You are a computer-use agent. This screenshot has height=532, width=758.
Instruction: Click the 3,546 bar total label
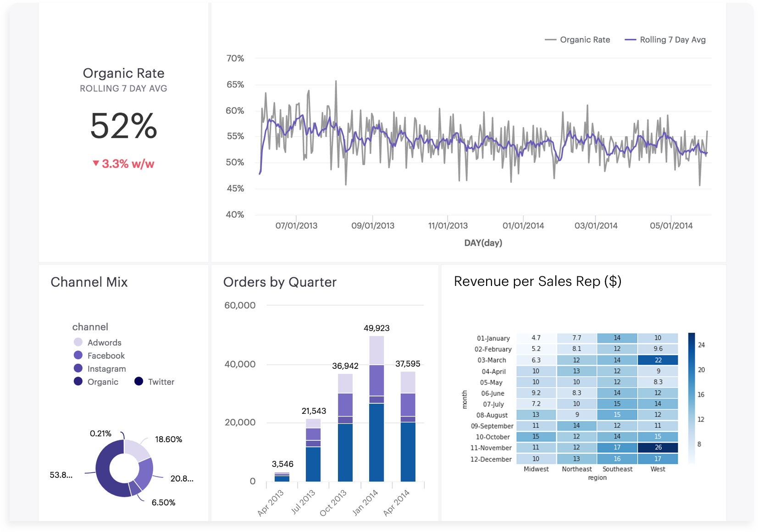[x=282, y=464]
